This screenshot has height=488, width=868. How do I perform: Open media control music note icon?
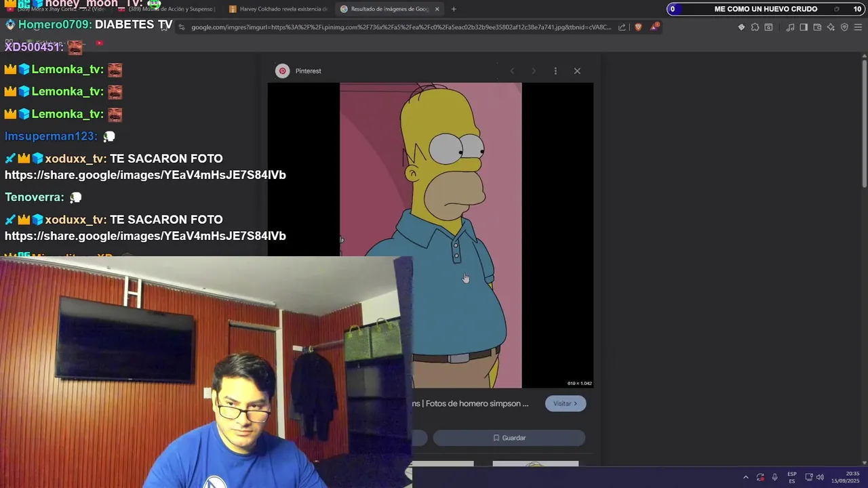(x=790, y=27)
